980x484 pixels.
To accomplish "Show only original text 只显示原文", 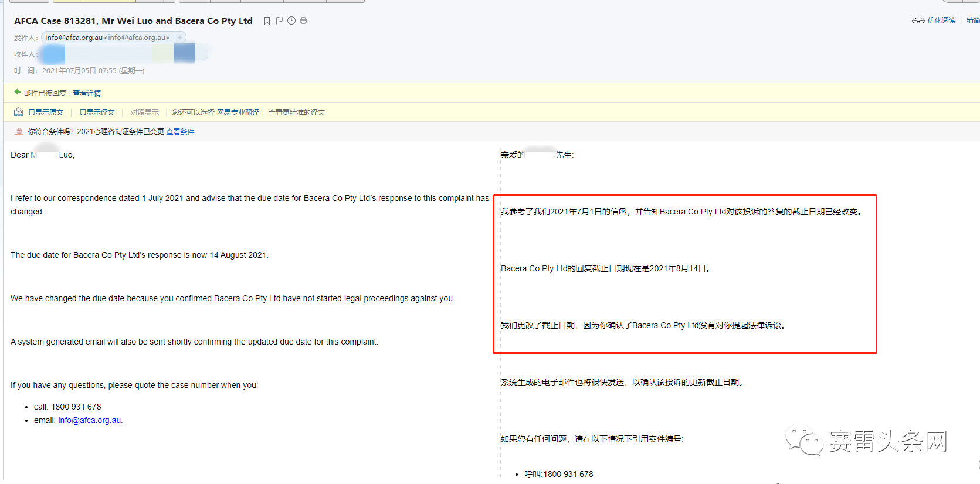I will (46, 113).
